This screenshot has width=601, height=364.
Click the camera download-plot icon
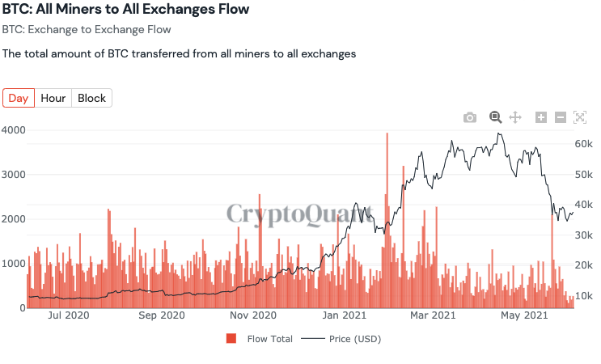pos(470,118)
